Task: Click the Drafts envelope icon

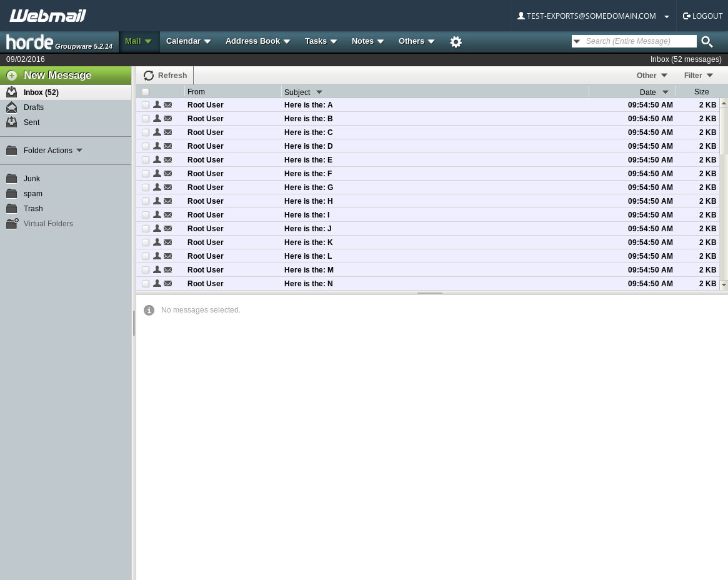Action: [11, 107]
